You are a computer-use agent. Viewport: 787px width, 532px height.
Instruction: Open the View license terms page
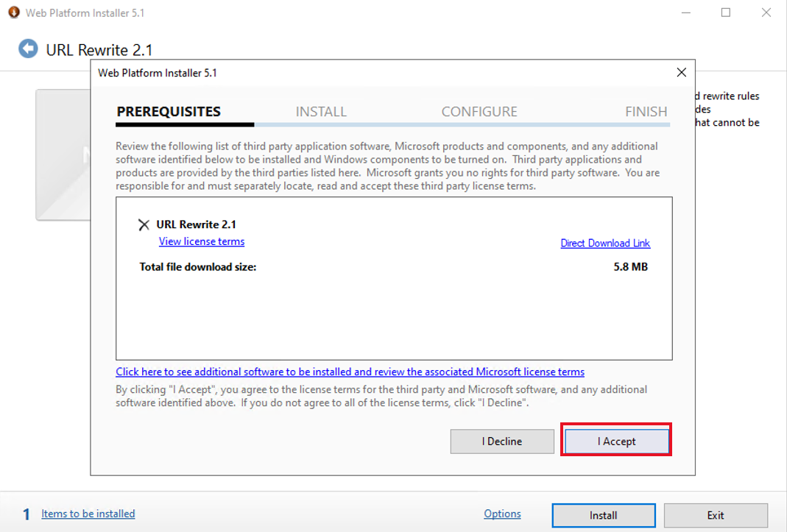[201, 241]
